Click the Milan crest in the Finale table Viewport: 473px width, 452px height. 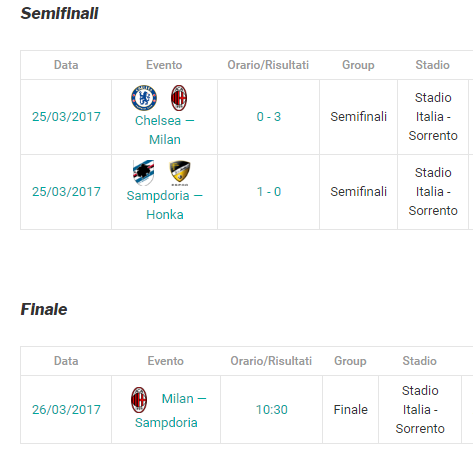(x=139, y=400)
